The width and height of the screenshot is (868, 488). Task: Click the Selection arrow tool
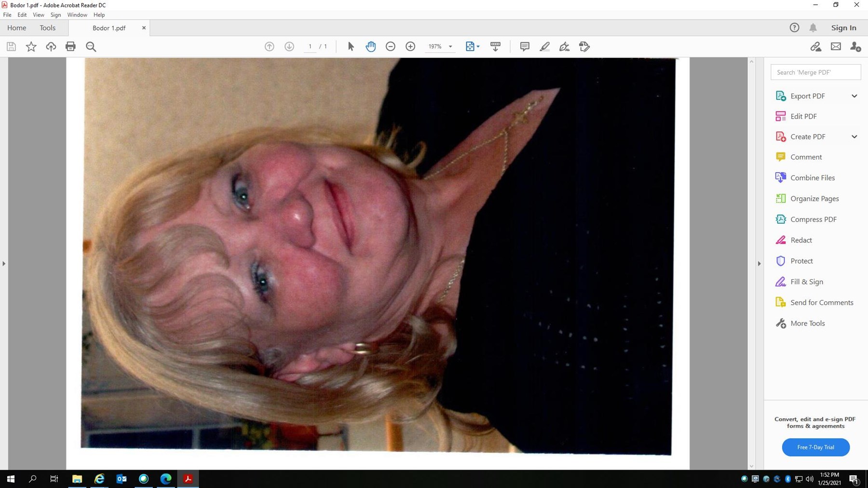(x=351, y=47)
